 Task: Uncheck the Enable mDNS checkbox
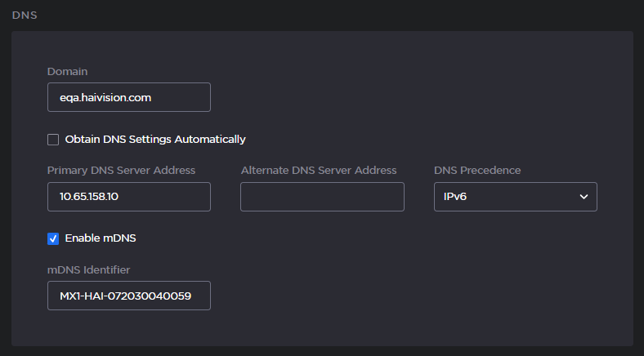pos(53,238)
